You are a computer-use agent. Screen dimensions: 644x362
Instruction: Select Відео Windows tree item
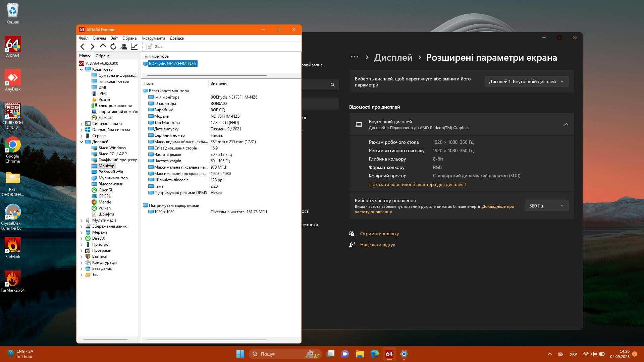tap(112, 148)
